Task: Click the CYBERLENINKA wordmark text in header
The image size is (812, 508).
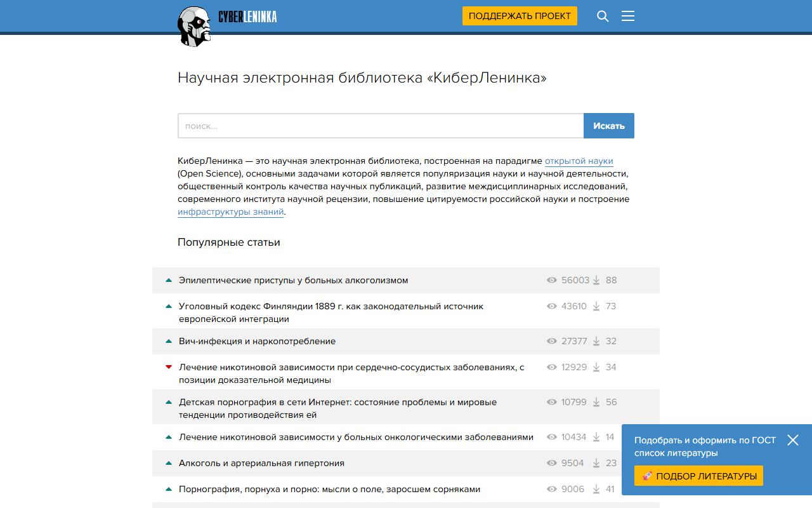Action: tap(247, 17)
